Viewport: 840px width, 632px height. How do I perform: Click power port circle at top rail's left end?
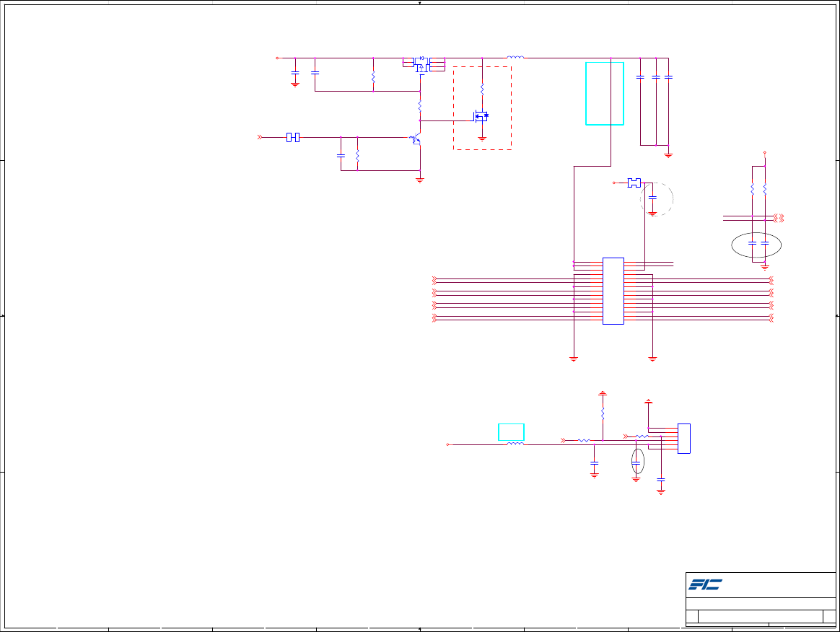pyautogui.click(x=277, y=58)
